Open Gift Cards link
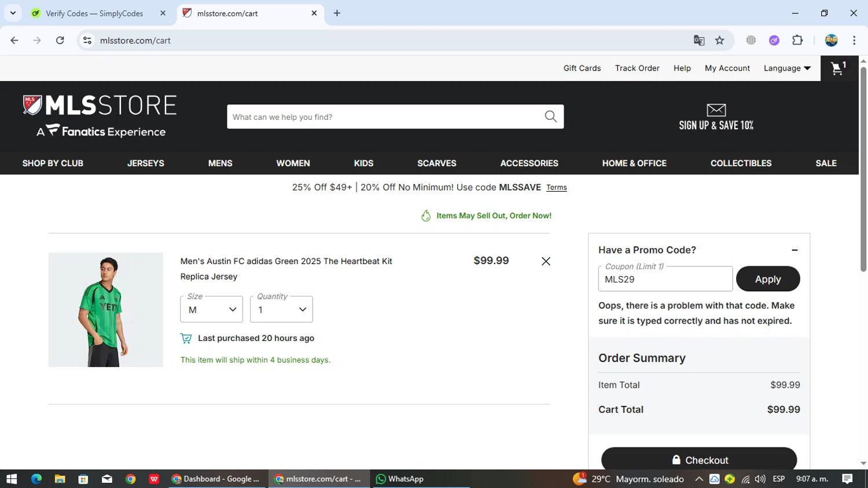 point(582,68)
